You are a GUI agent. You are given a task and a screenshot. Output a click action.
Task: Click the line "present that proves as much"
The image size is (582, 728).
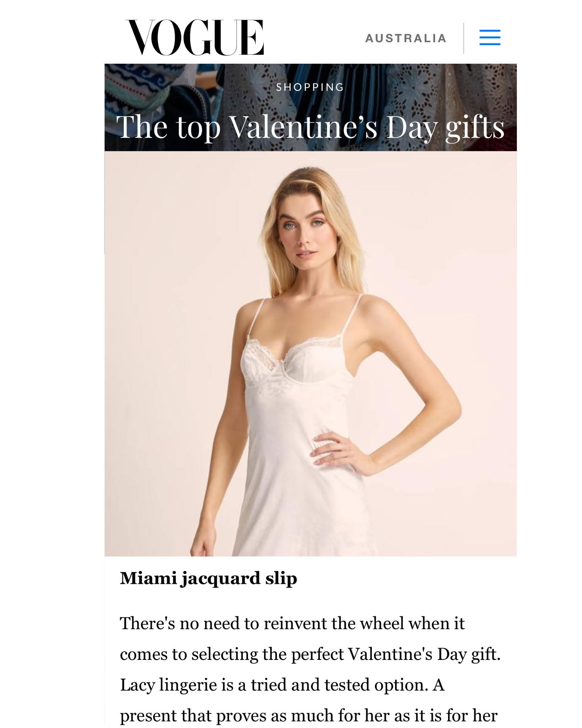click(308, 716)
